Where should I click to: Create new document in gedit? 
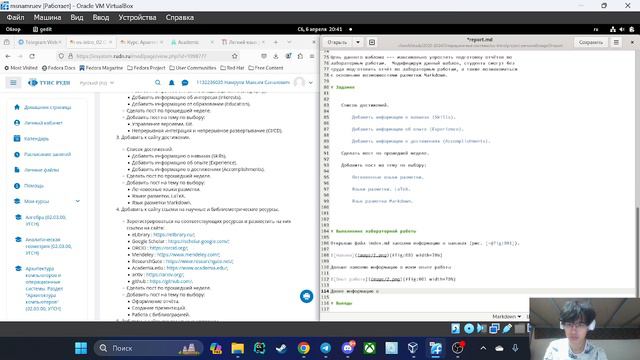pos(372,42)
